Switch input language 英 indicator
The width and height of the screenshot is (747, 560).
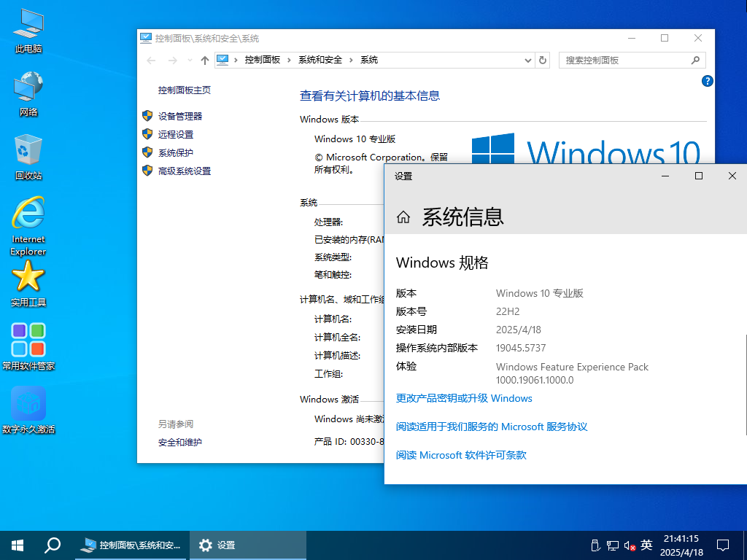click(x=646, y=545)
